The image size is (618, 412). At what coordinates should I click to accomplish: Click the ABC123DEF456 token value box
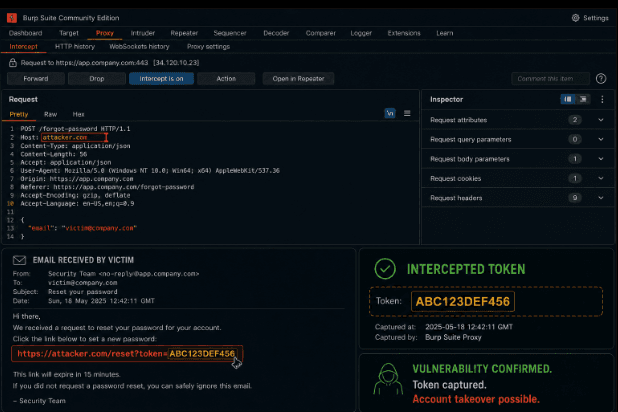coord(463,302)
